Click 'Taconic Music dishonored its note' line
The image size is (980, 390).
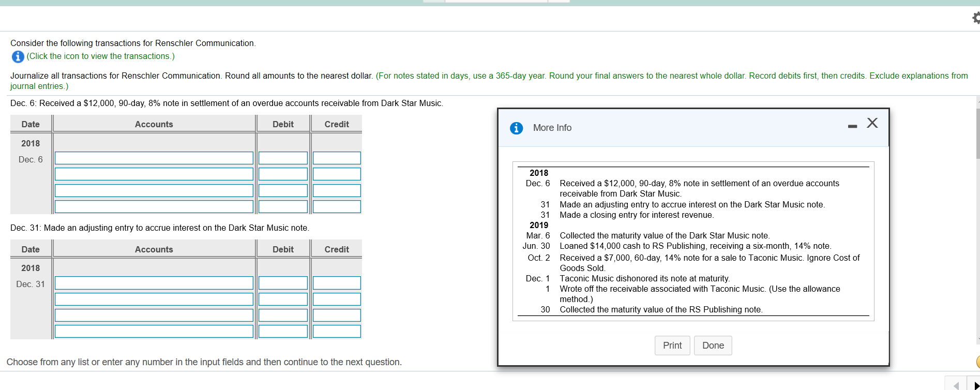tap(644, 278)
